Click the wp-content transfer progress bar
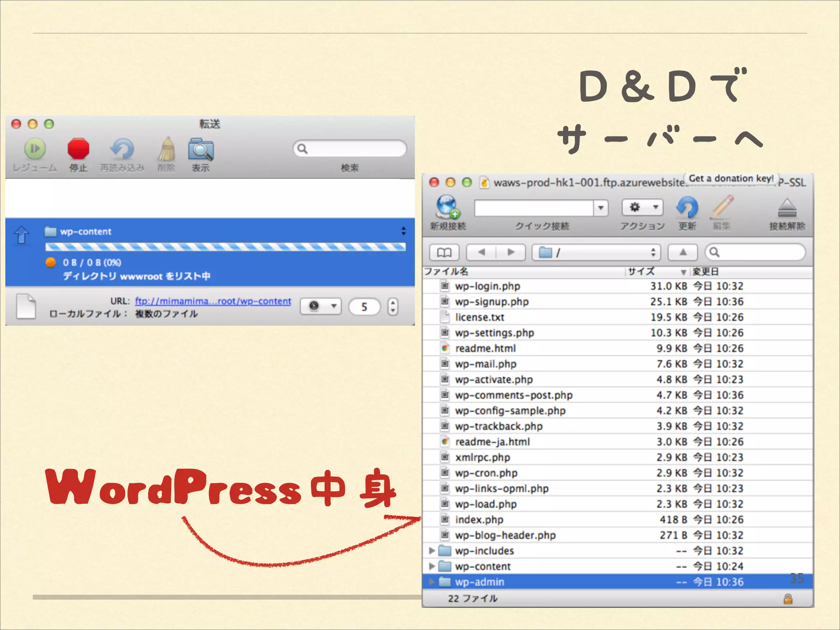 coord(226,247)
